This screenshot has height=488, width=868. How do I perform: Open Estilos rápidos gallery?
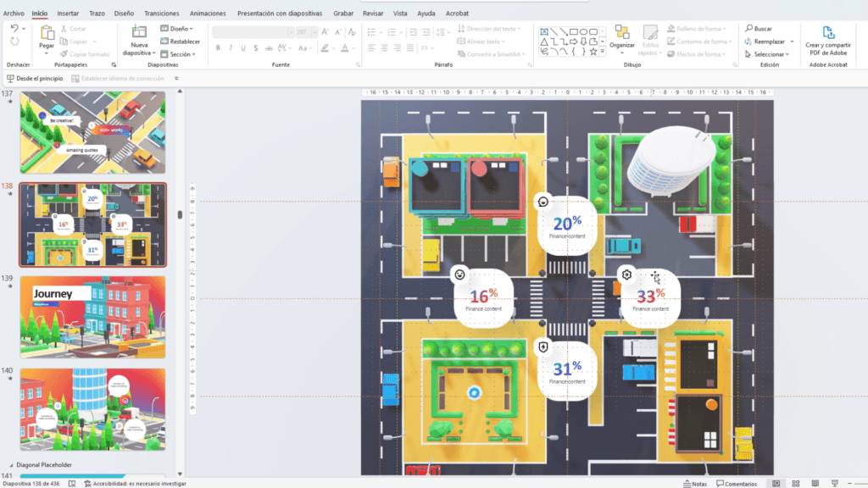tap(650, 40)
